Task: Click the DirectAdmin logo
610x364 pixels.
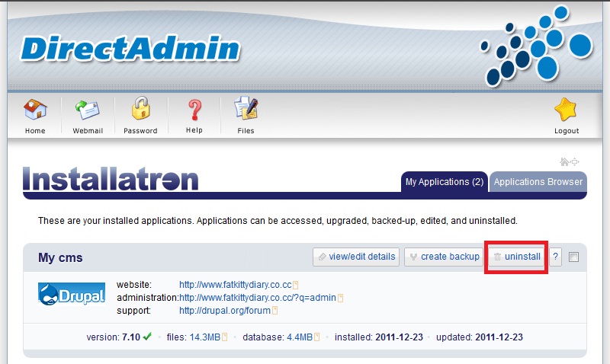Action: [x=130, y=49]
